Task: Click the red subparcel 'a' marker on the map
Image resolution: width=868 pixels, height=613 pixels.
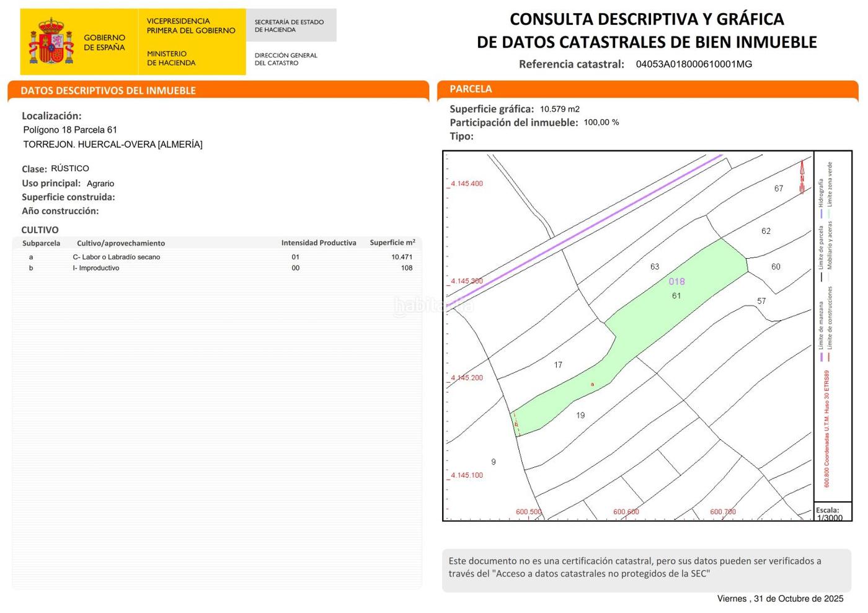Action: (x=592, y=385)
